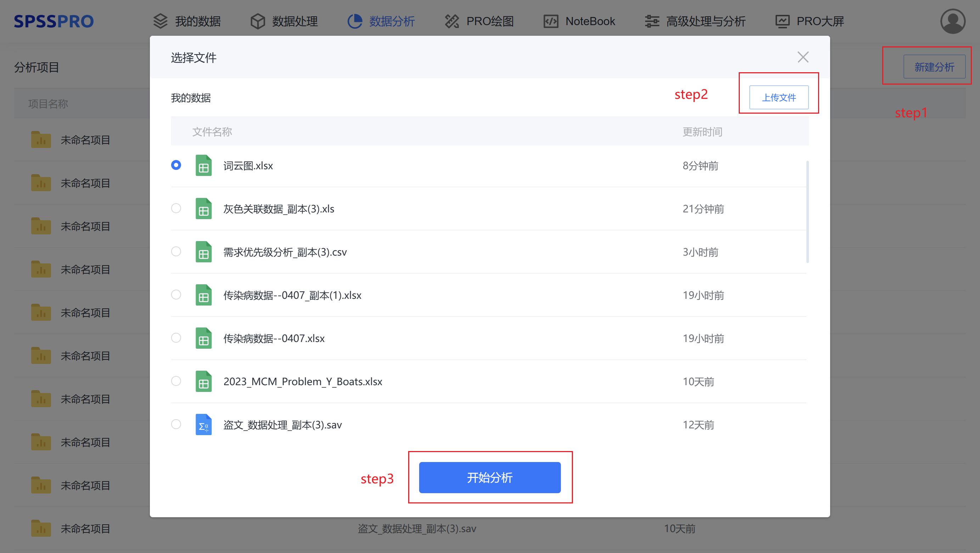Click the PRO大屏 monitor icon
Viewport: 980px width, 553px height.
point(783,21)
